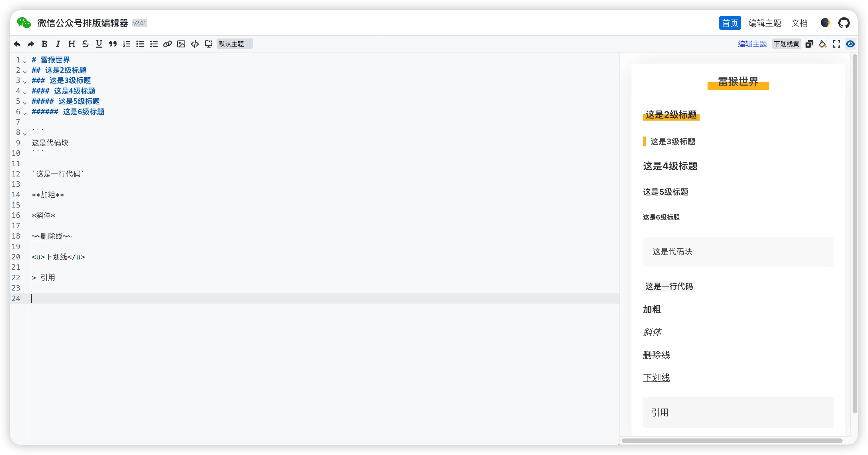This screenshot has height=455, width=868.
Task: Open the paint bucket theme color tool
Action: pos(823,44)
